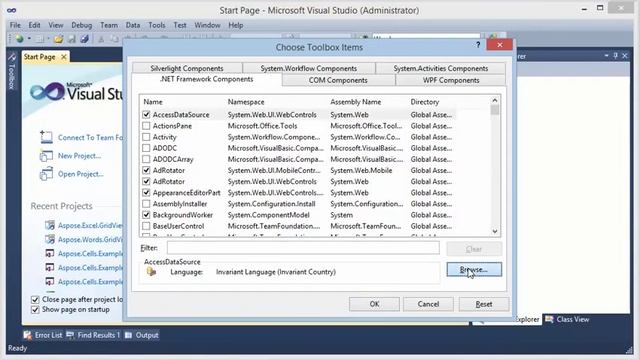Uncheck the AccessDataSource checkbox
640x360 pixels.
pyautogui.click(x=146, y=115)
